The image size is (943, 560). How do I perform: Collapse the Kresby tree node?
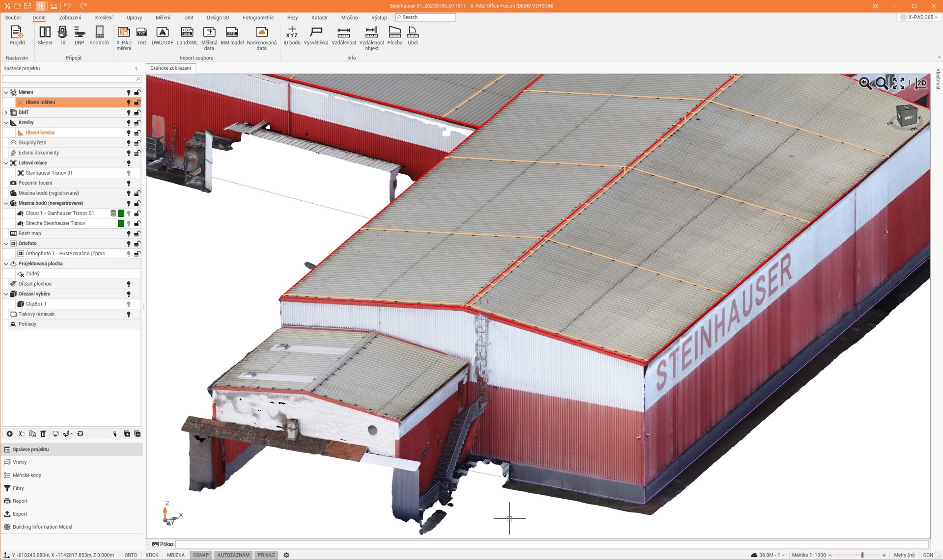(x=6, y=123)
